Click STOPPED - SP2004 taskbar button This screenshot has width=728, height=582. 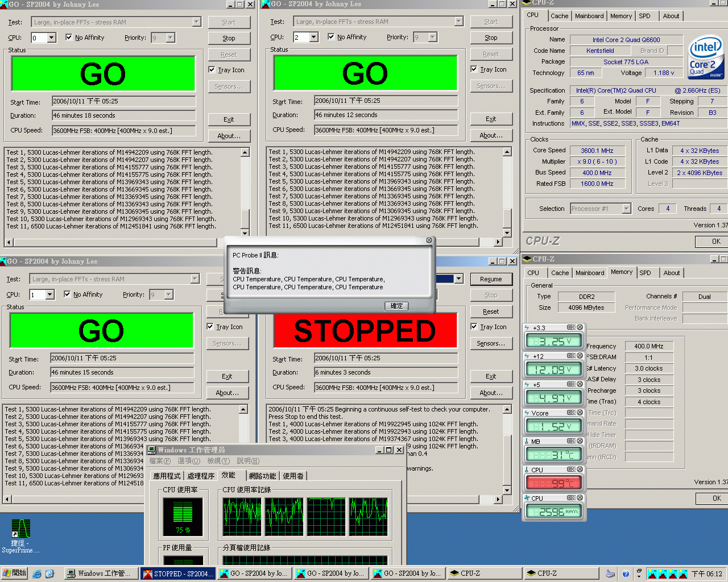(177, 573)
